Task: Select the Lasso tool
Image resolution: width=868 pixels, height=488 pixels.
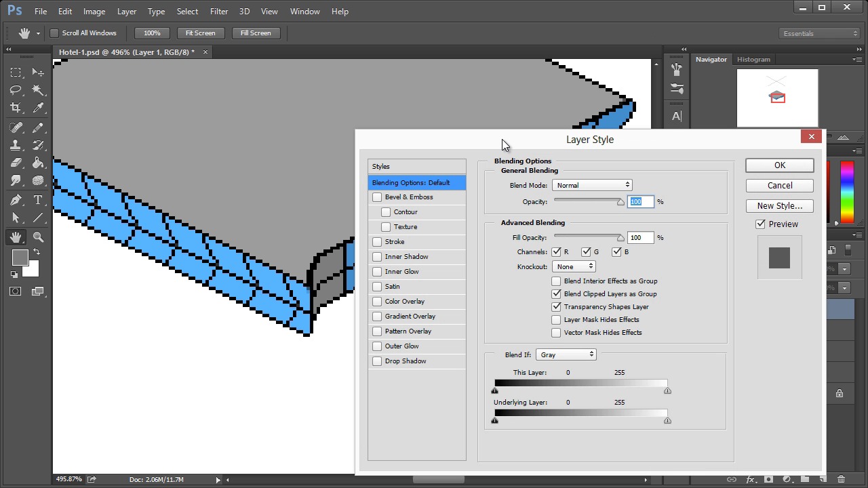Action: tap(16, 90)
